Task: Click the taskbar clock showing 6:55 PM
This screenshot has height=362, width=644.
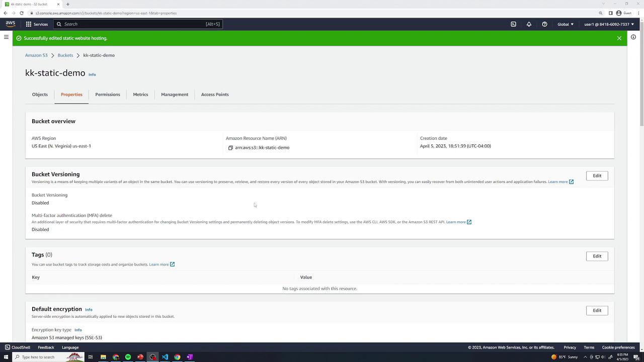Action: 622,357
